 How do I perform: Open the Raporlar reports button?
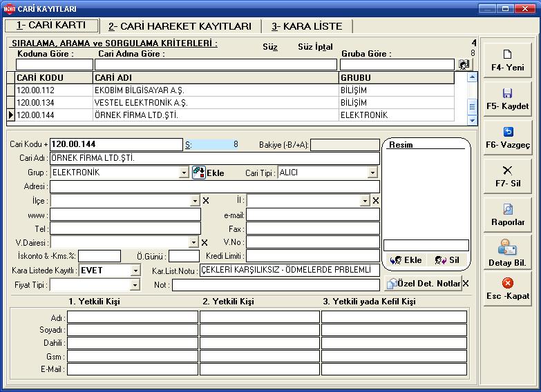click(508, 215)
